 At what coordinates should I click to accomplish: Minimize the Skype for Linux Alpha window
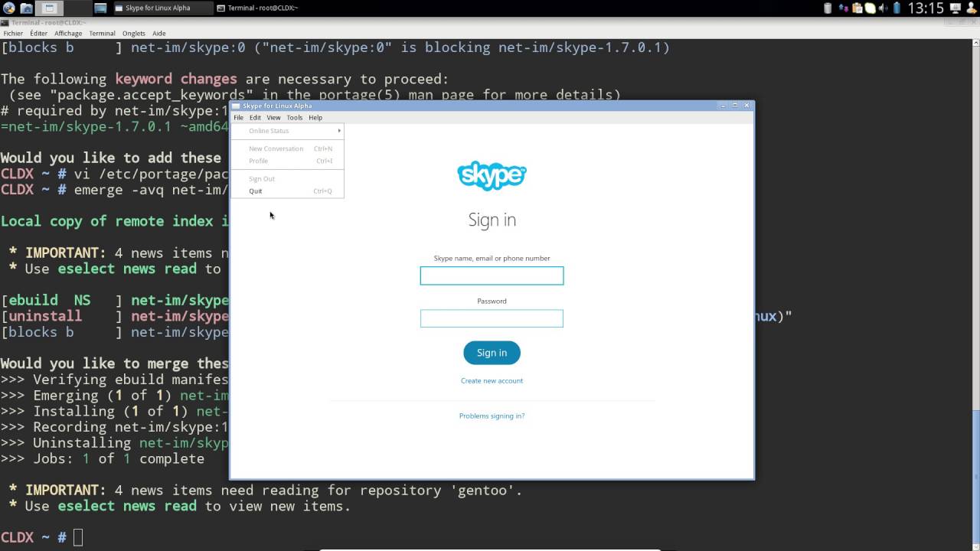click(x=723, y=106)
